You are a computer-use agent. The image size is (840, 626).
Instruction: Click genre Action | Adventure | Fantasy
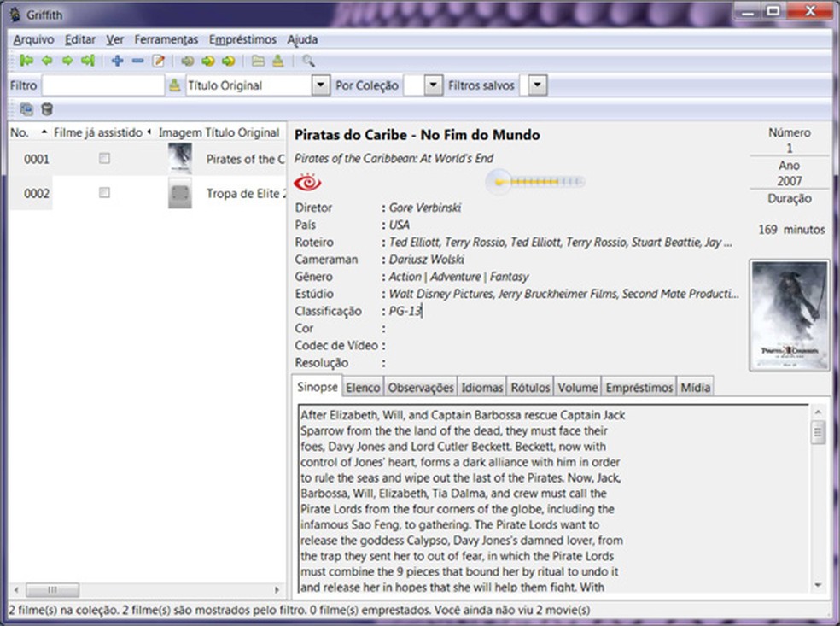click(x=458, y=277)
